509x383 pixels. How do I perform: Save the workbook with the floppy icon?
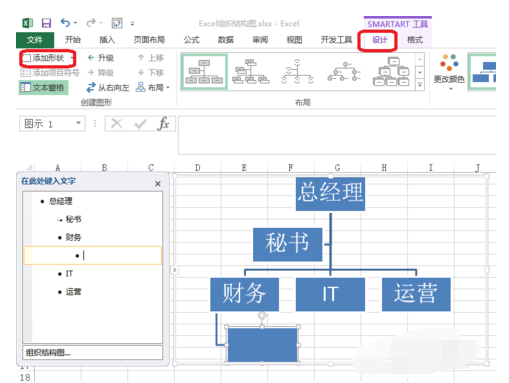pyautogui.click(x=46, y=23)
